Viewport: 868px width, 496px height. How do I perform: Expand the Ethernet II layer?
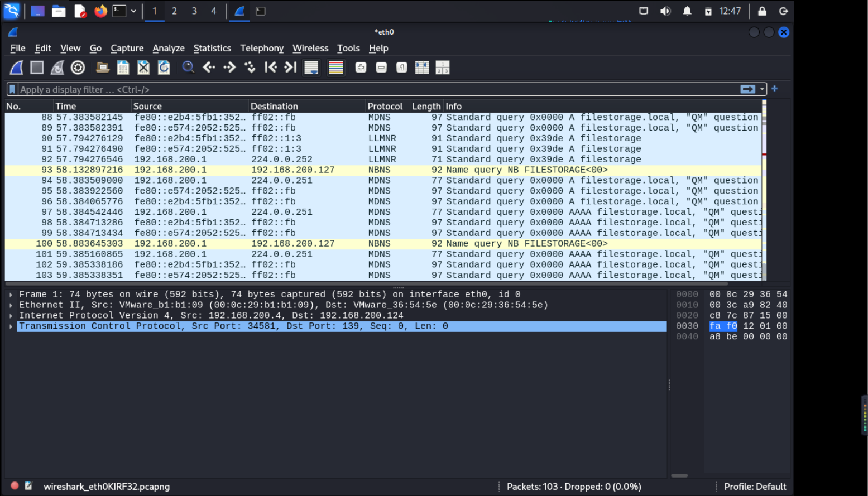(x=11, y=305)
